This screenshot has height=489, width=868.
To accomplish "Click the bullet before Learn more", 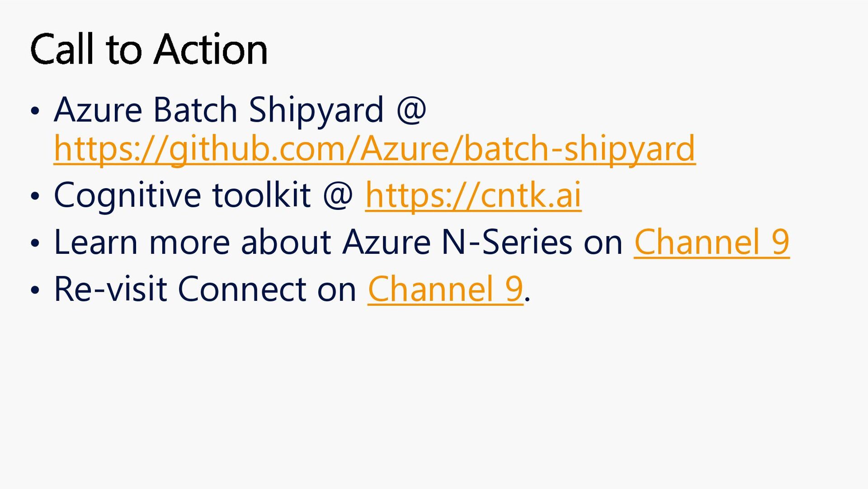I will click(35, 243).
